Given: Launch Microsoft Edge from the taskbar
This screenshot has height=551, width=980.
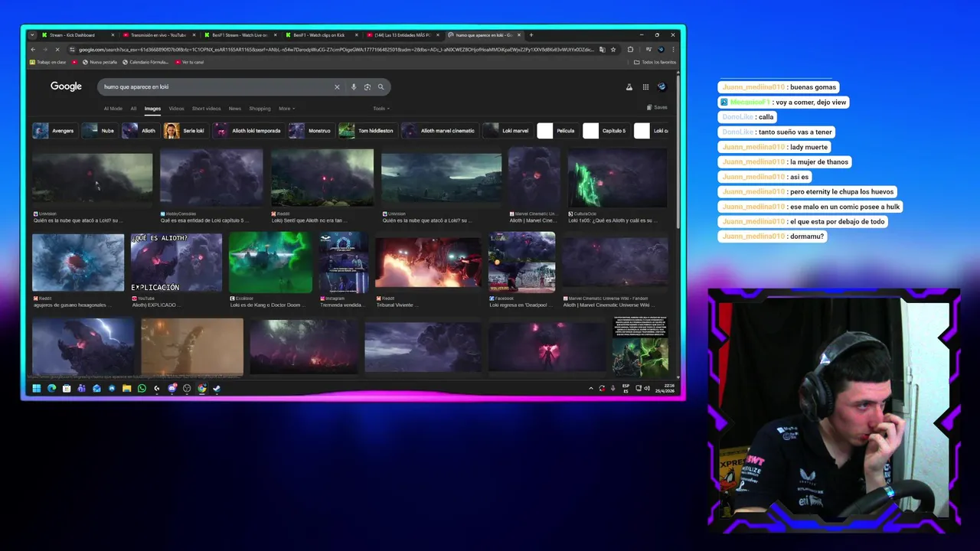Looking at the screenshot, I should (x=51, y=389).
